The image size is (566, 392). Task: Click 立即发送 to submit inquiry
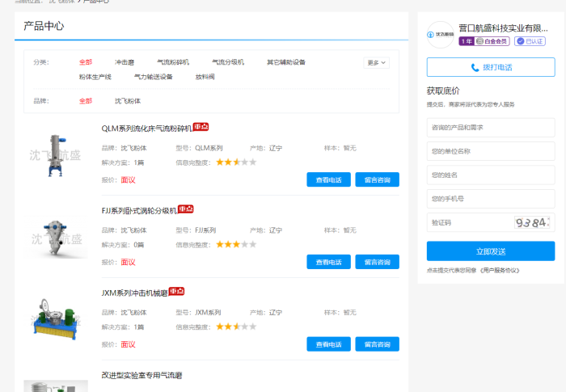click(x=490, y=251)
